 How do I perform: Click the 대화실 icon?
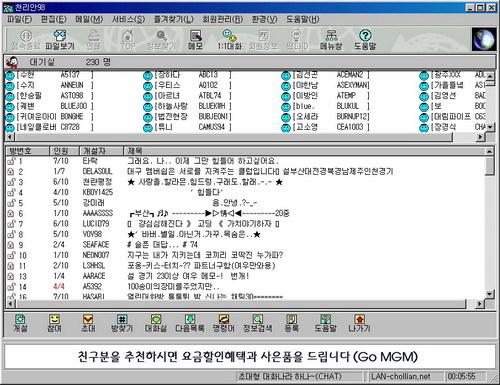point(156,323)
